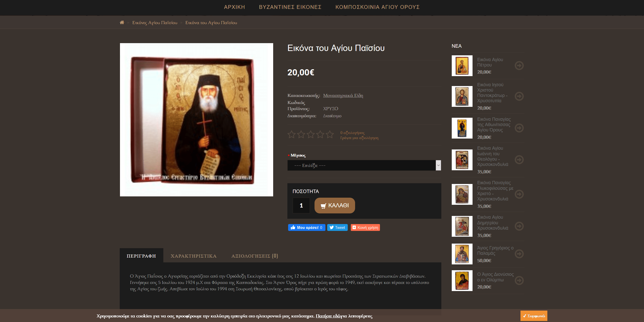This screenshot has height=322, width=644.
Task: Click the Διαθέσιμο availability value
Action: coord(332,116)
